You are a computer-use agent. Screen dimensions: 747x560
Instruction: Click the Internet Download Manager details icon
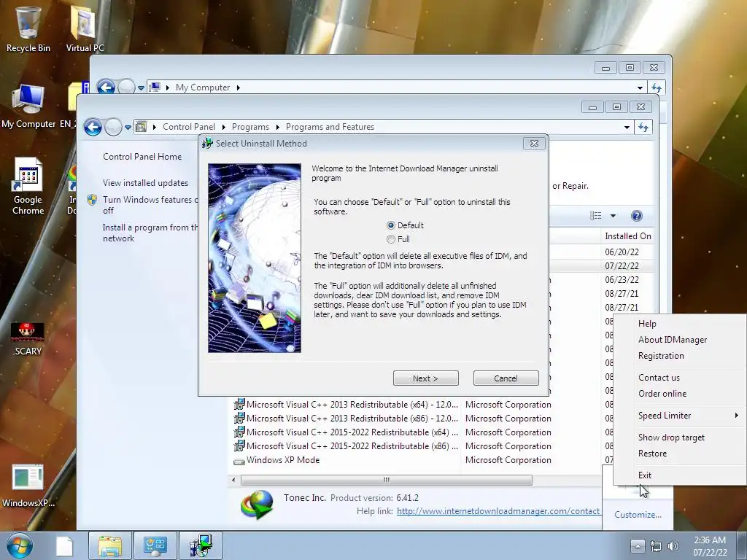pyautogui.click(x=258, y=505)
